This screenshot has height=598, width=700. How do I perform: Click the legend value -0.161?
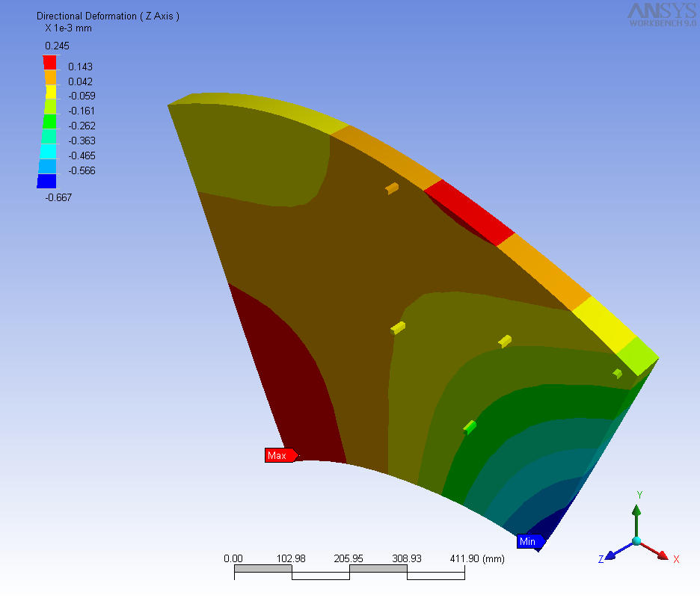click(x=82, y=111)
